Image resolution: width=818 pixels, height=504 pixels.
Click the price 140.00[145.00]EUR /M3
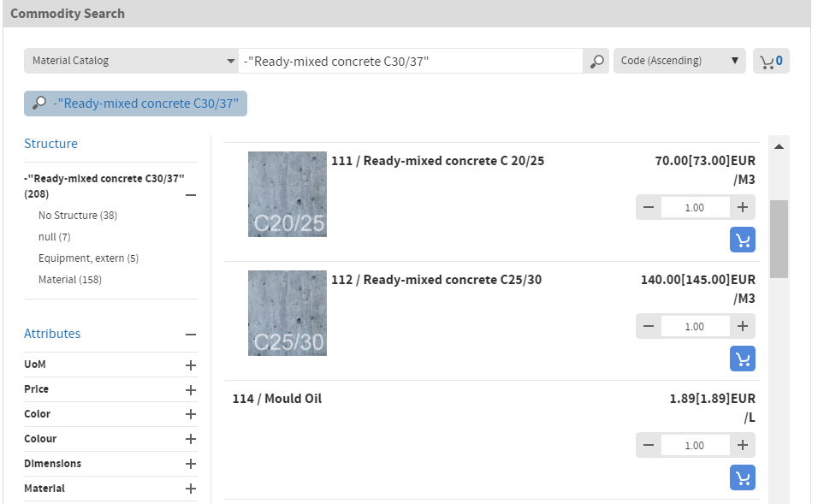pyautogui.click(x=698, y=289)
